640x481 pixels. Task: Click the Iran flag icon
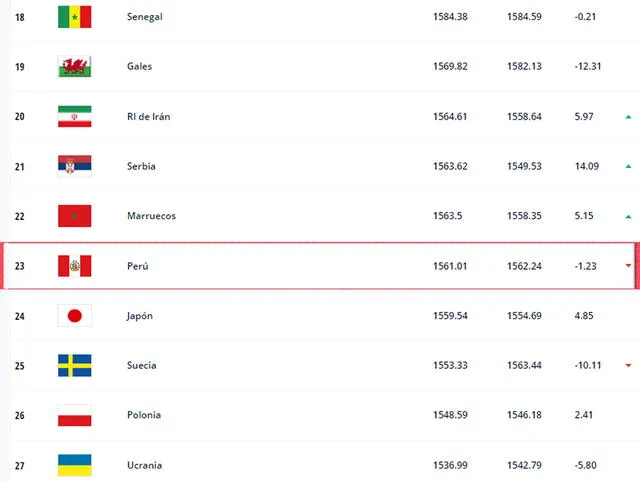tap(75, 116)
